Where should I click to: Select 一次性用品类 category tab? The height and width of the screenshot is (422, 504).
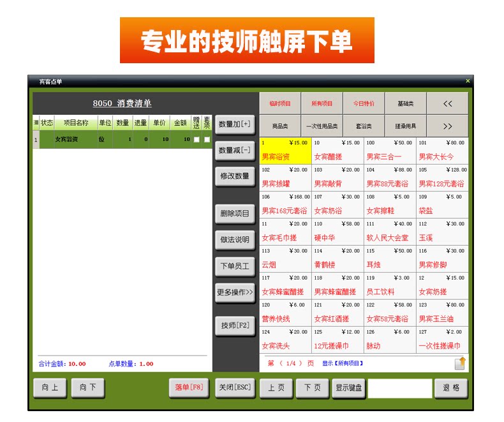click(x=322, y=126)
